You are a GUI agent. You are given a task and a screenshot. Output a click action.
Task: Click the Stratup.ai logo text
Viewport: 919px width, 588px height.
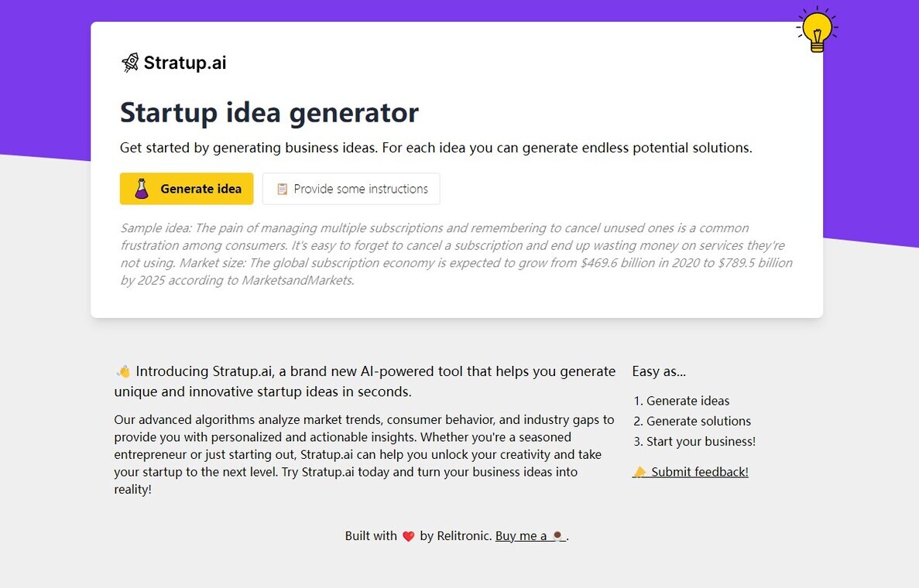184,62
